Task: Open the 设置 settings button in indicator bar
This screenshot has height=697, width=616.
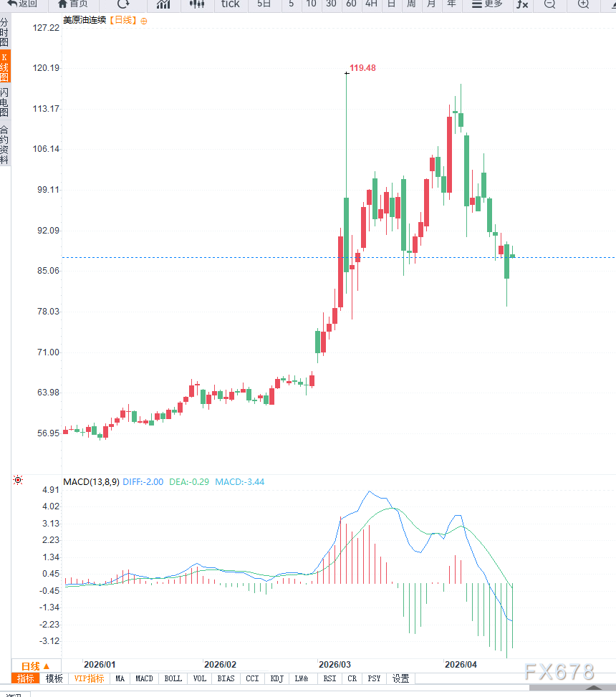Action: (400, 678)
